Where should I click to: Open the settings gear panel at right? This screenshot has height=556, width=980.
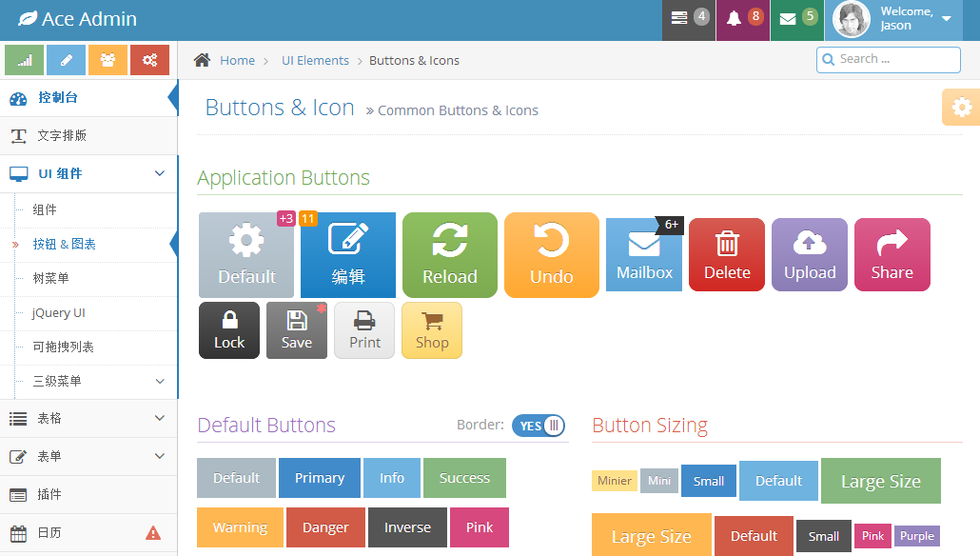point(961,108)
